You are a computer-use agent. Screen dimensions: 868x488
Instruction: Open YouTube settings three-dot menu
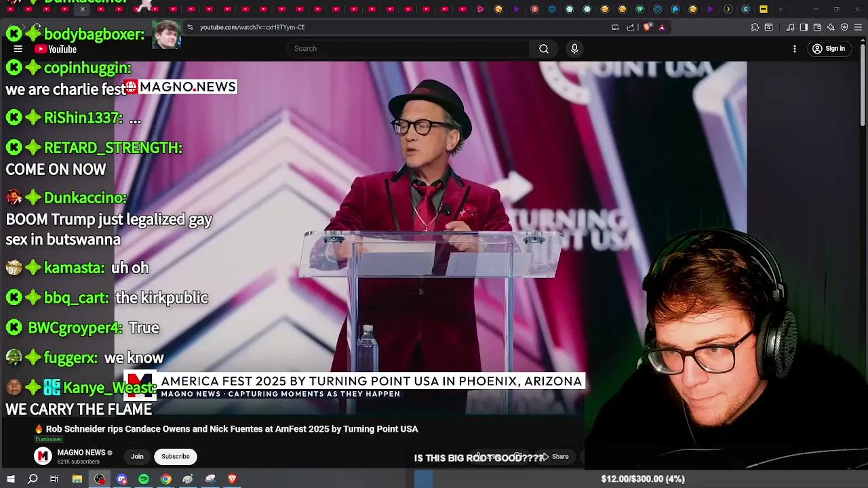(x=795, y=49)
